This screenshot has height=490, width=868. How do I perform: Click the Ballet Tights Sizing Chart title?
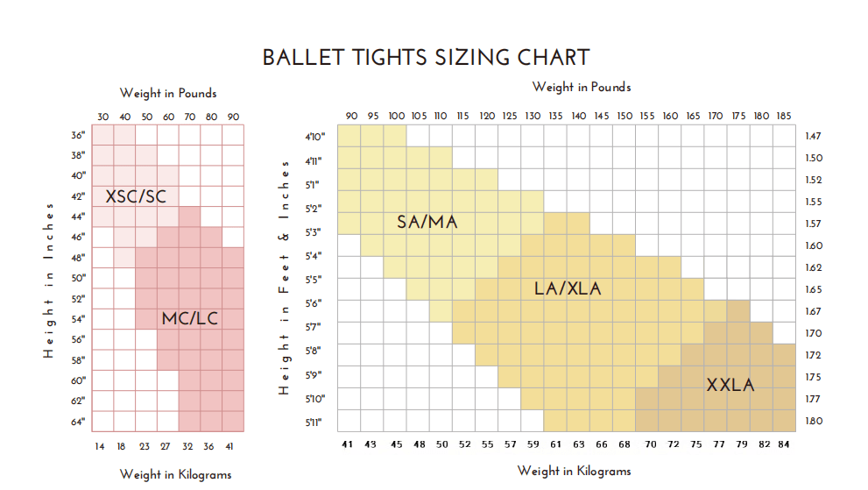click(426, 58)
